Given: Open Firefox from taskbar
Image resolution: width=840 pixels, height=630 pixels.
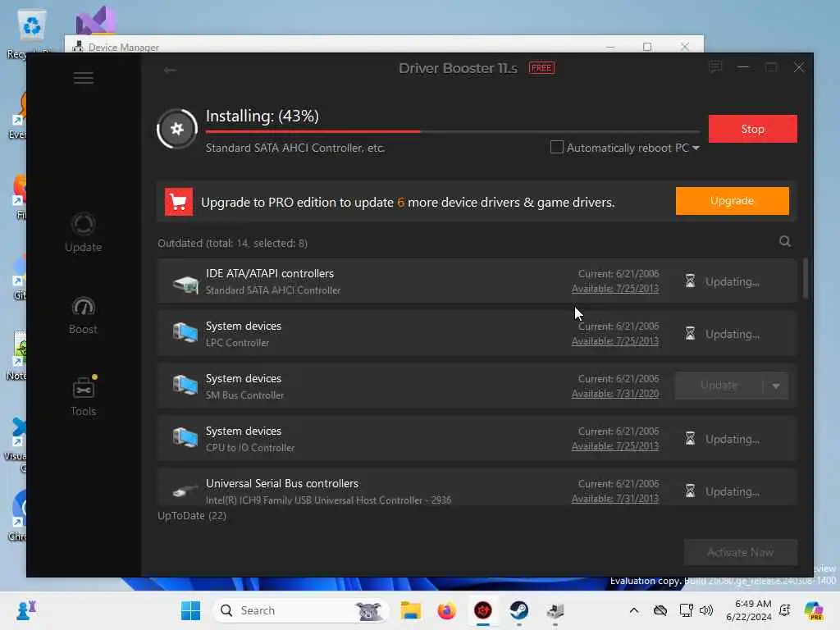Looking at the screenshot, I should tap(446, 610).
